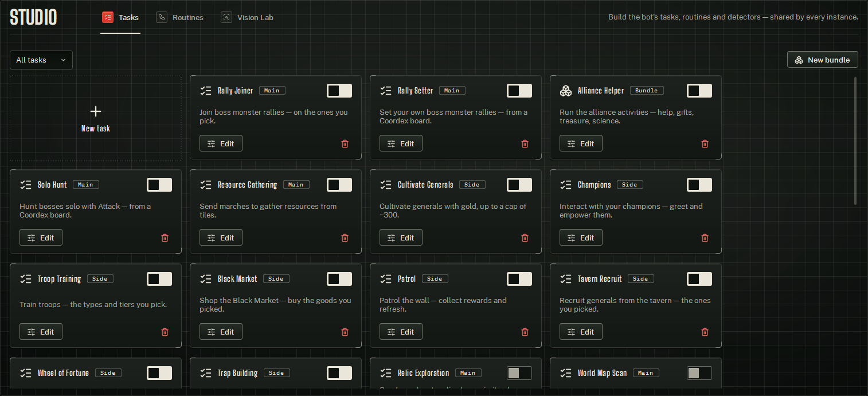Image resolution: width=868 pixels, height=396 pixels.
Task: Click trash icon on Cultivate Generals card
Action: coord(525,238)
